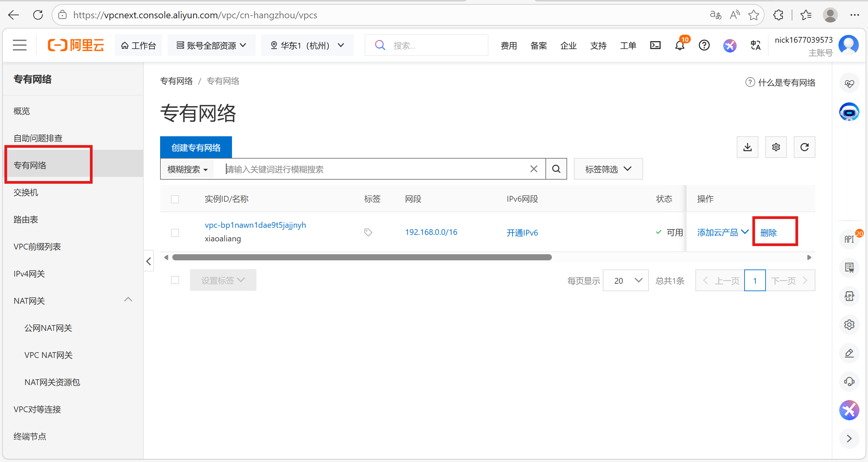This screenshot has width=868, height=462.
Task: Click the 创建专有网络 button
Action: click(196, 147)
